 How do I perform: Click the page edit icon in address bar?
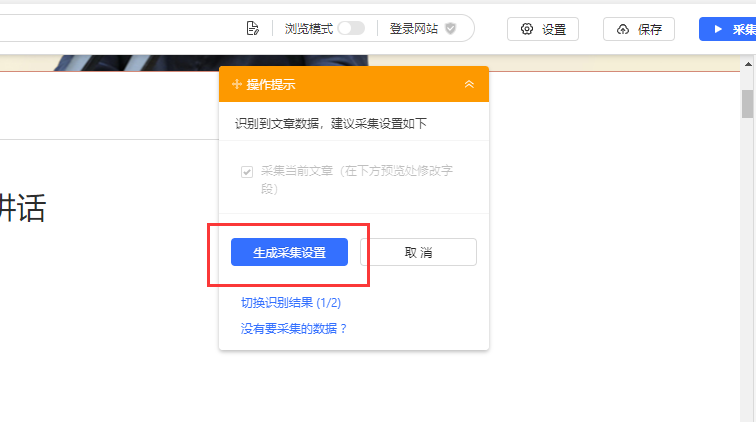tap(253, 29)
